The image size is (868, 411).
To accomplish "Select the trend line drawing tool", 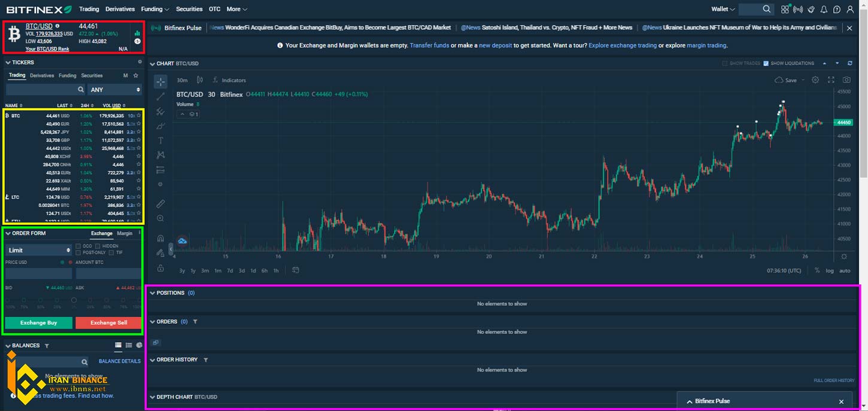I will 160,96.
